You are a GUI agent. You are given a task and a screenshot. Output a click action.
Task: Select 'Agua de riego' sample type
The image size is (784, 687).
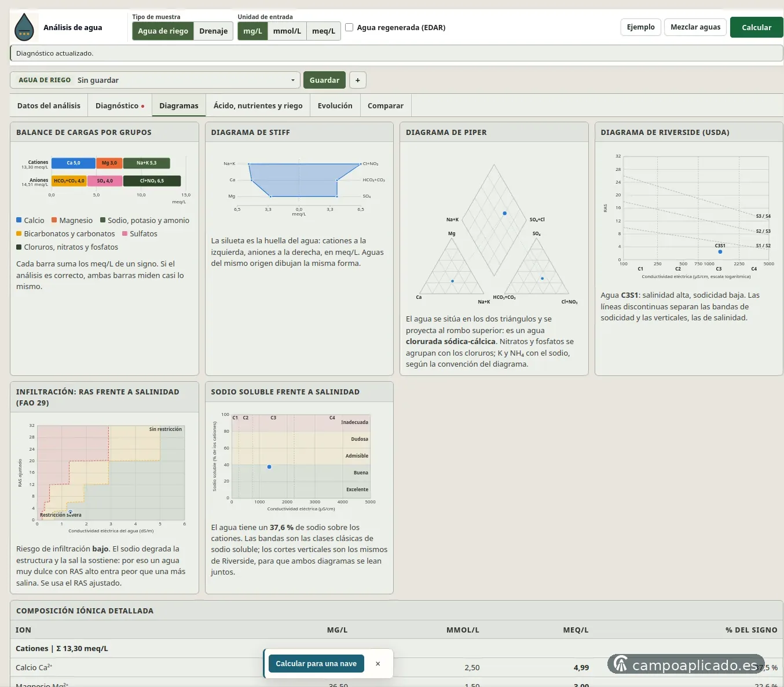[x=163, y=31]
